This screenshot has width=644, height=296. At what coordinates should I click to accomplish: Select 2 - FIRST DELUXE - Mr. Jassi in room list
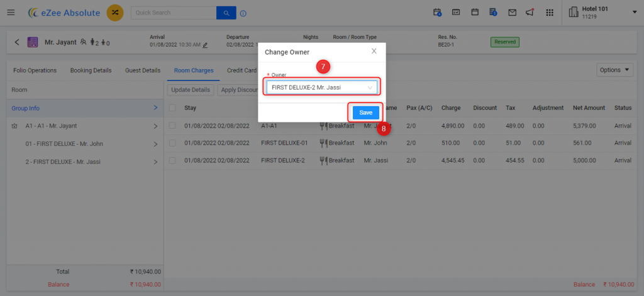pyautogui.click(x=85, y=162)
